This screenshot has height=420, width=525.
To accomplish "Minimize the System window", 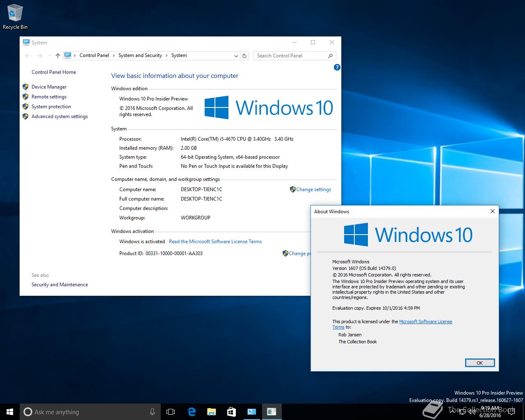I will pyautogui.click(x=294, y=42).
